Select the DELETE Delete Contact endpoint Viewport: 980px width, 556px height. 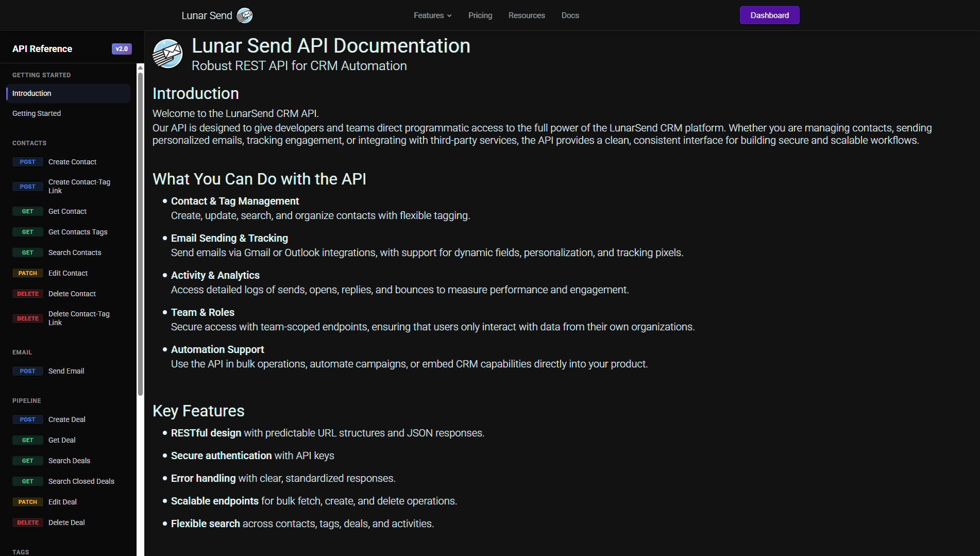click(x=72, y=294)
